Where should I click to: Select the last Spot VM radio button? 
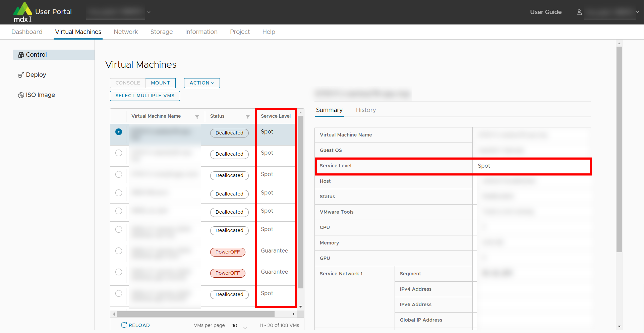(x=119, y=293)
